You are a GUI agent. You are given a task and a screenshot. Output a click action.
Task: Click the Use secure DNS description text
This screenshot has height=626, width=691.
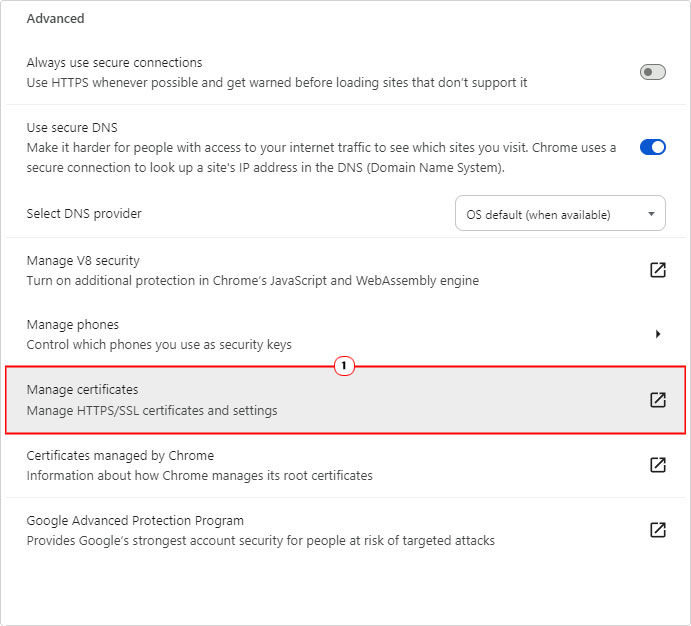[x=321, y=158]
